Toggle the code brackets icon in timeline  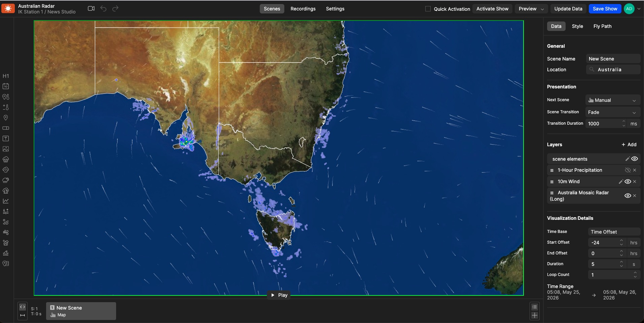(23, 307)
